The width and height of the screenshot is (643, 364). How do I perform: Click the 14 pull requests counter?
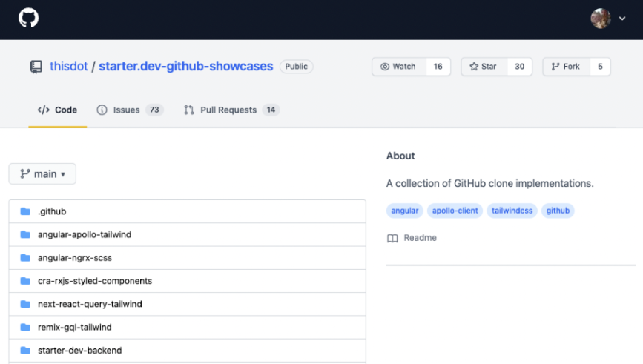pyautogui.click(x=271, y=110)
